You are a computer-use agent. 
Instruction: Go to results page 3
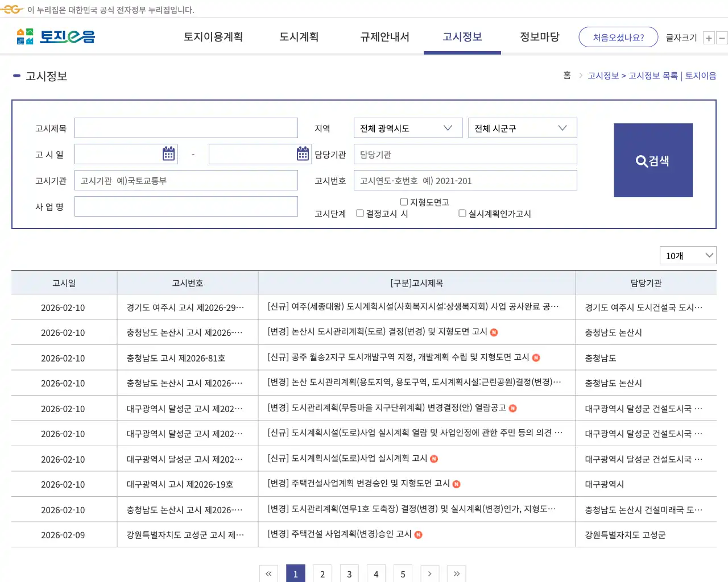(349, 573)
